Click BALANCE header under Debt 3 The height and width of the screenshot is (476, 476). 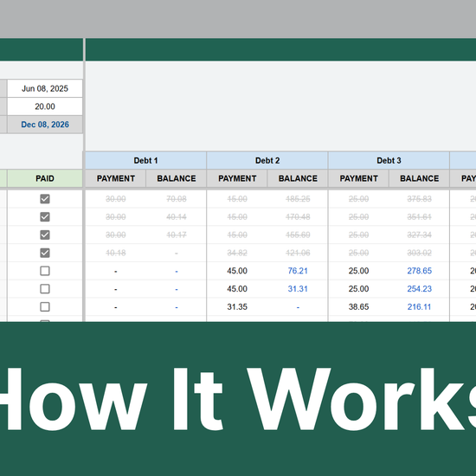419,178
